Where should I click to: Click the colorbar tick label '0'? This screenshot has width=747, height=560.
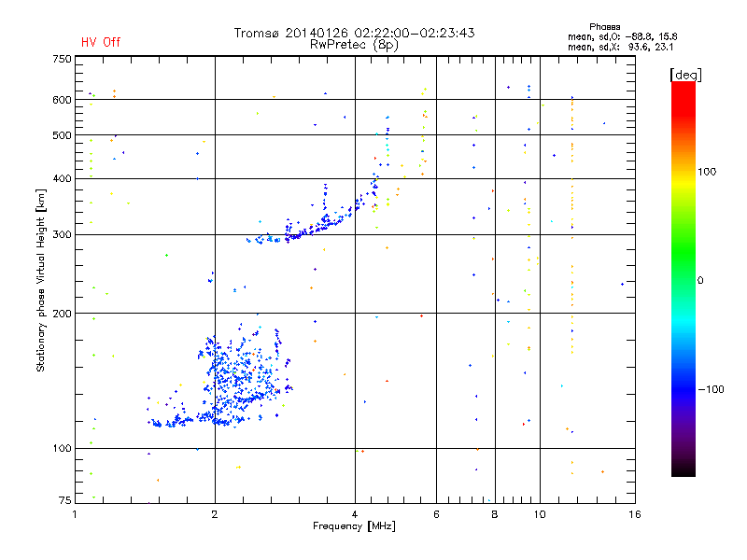click(x=700, y=281)
